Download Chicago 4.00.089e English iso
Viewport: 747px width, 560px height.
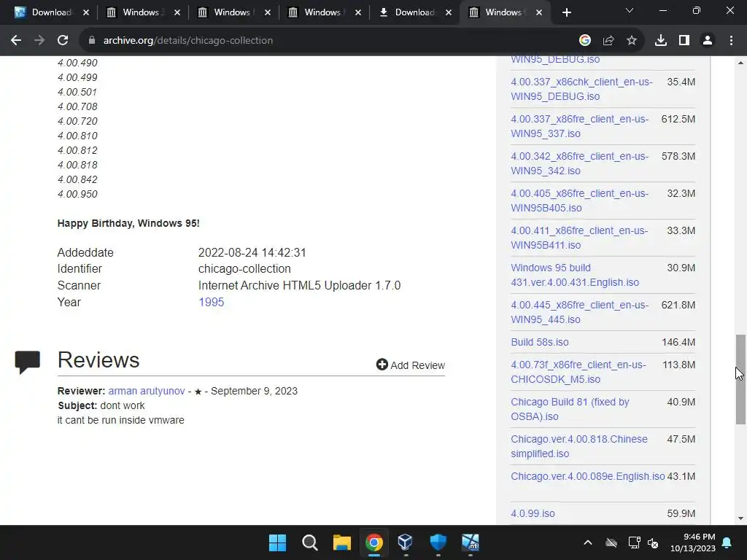tap(588, 476)
